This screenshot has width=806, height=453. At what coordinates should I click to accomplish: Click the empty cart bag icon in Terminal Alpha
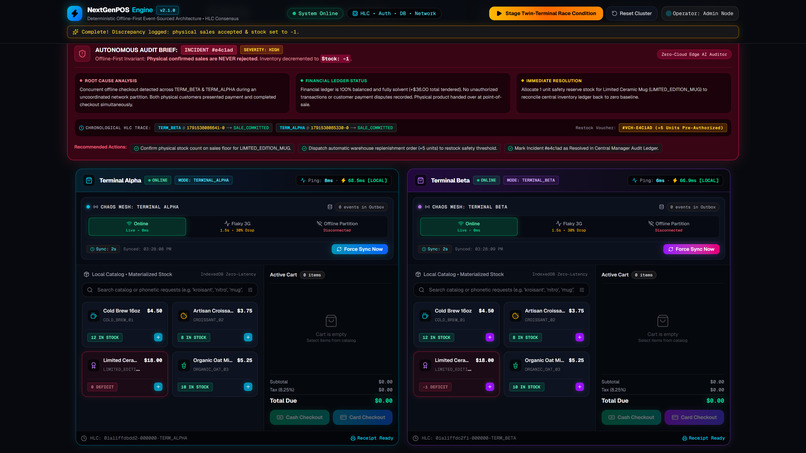[x=331, y=321]
